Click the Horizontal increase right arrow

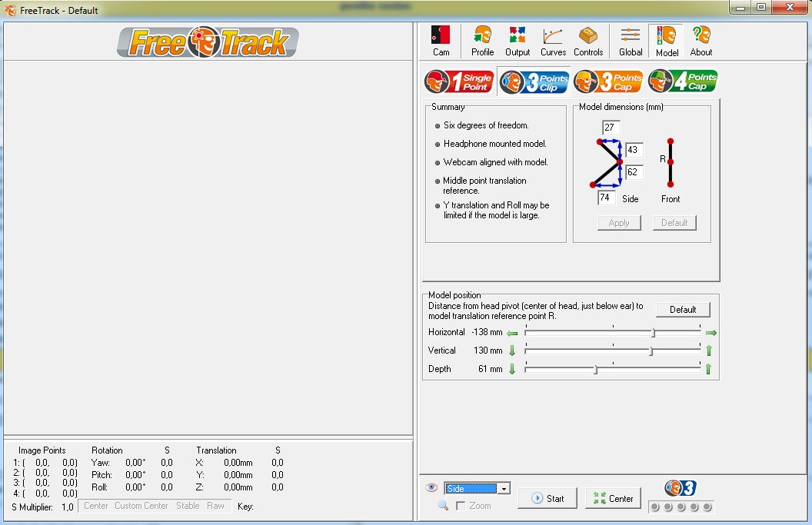point(711,333)
